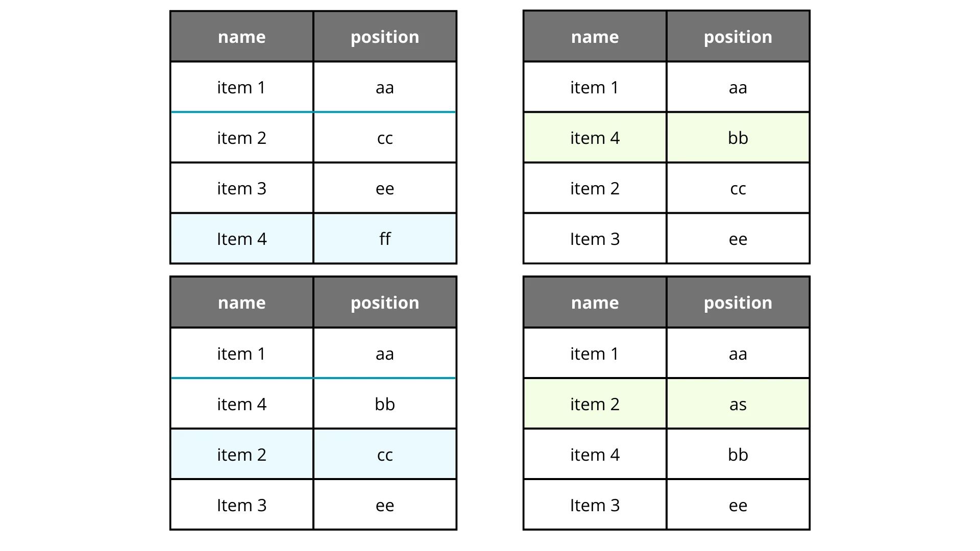Select the green-highlighted "item 4" cell
Image resolution: width=980 pixels, height=551 pixels.
pos(595,138)
